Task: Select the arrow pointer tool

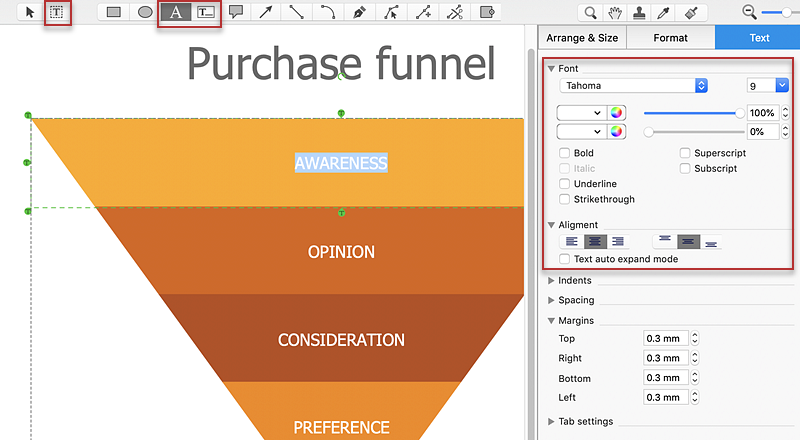Action: click(x=30, y=12)
